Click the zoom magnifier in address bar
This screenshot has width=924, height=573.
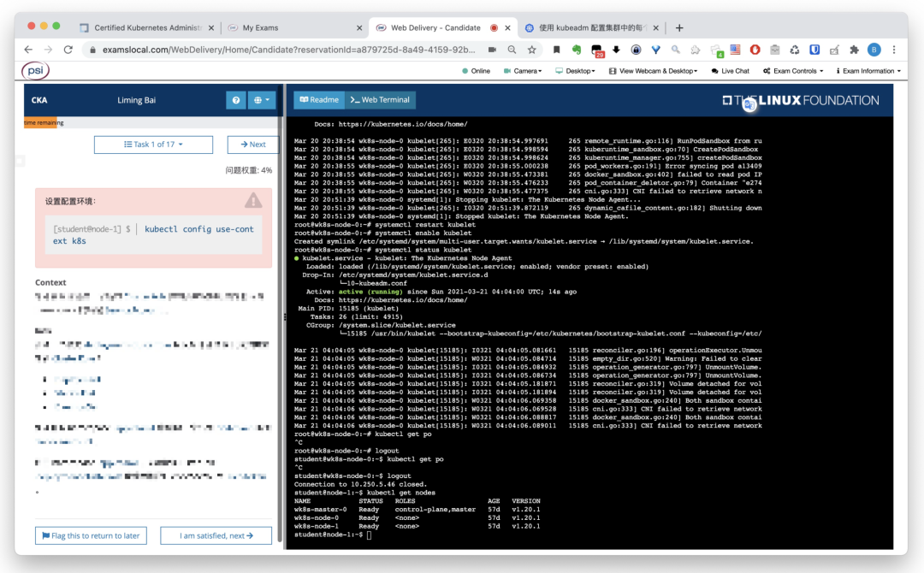click(x=512, y=50)
